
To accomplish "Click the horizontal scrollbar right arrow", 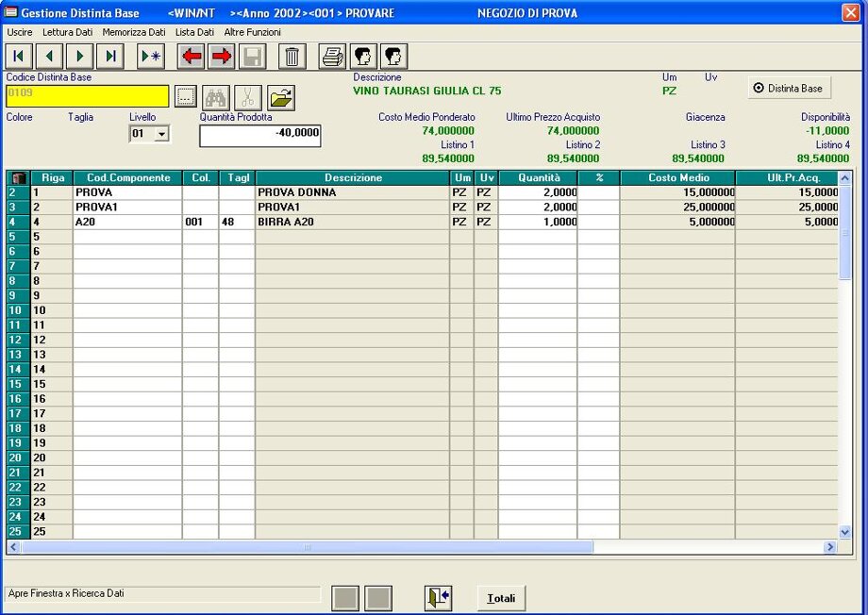I will (x=830, y=547).
